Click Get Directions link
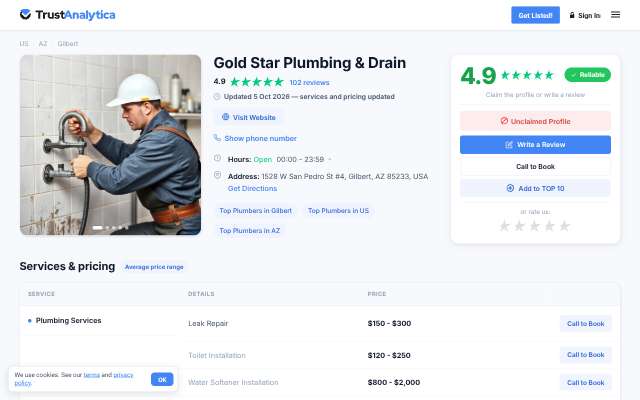Image resolution: width=640 pixels, height=400 pixels. pyautogui.click(x=252, y=189)
